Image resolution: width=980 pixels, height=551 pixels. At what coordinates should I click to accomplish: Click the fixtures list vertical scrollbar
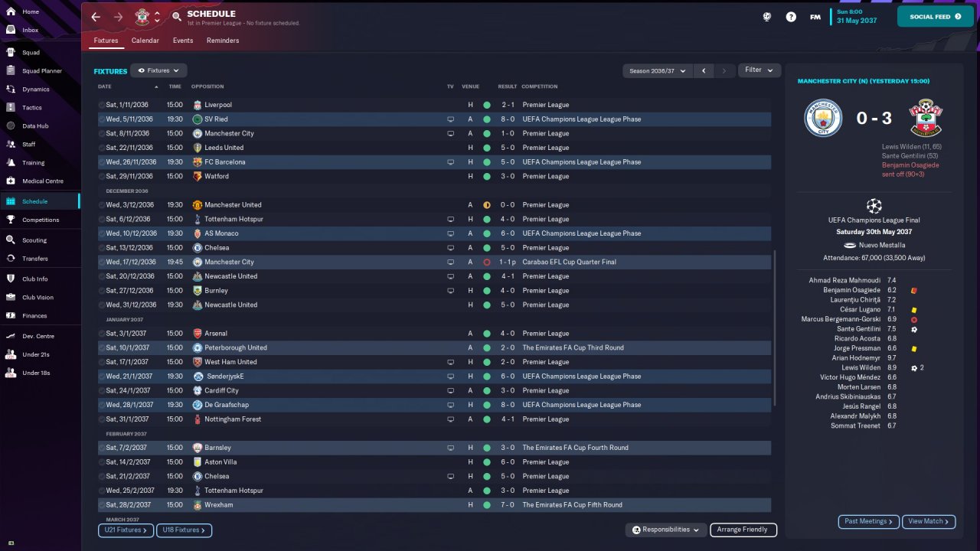(776, 329)
